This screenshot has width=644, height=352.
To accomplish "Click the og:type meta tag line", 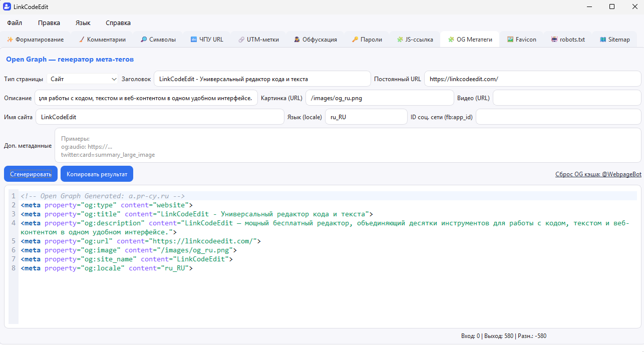I will [x=107, y=205].
